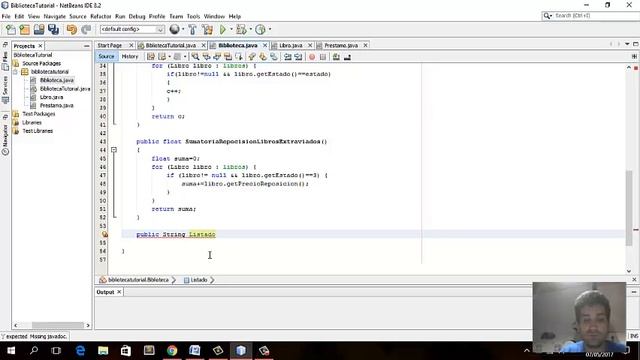Click the editor vertical scrollbar thumb
Screen dimensions: 640x360
coord(629,208)
